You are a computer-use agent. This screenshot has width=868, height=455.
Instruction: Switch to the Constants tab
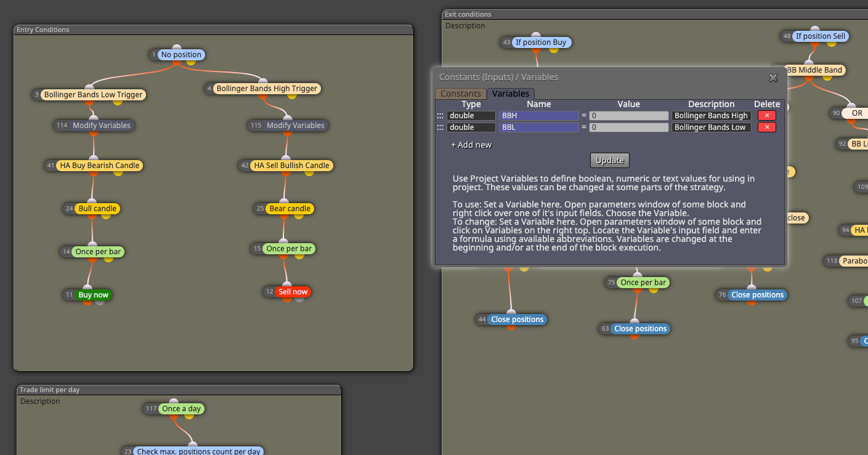(x=461, y=94)
